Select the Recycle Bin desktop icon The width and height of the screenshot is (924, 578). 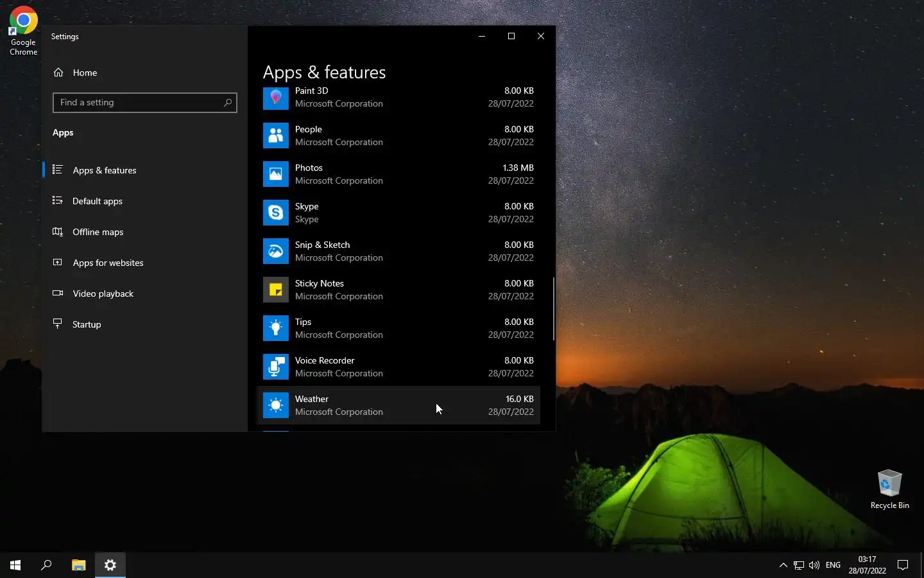[x=889, y=489]
